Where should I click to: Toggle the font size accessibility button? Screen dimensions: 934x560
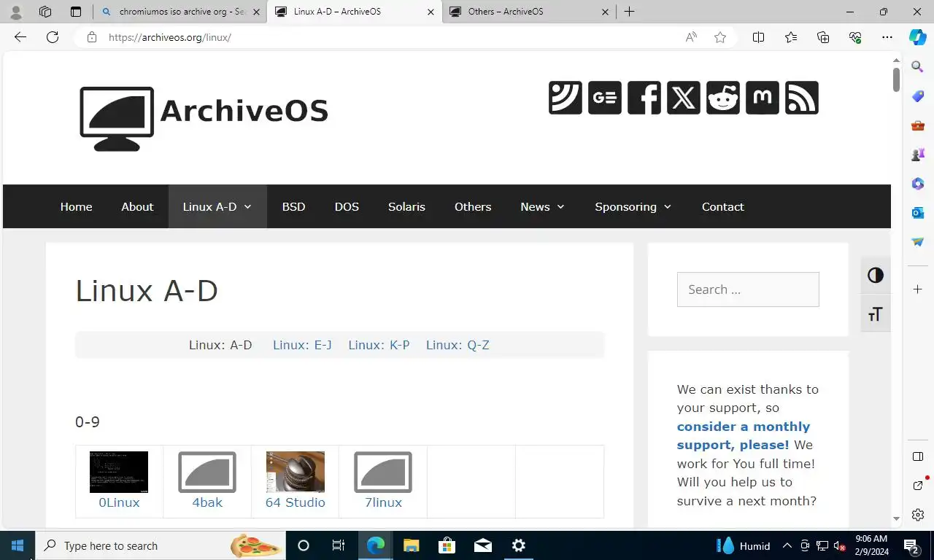pos(876,314)
